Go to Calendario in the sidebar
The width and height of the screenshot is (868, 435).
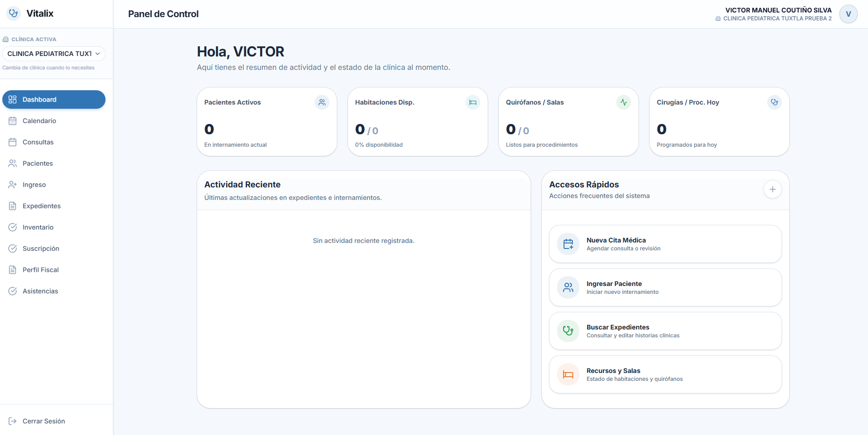point(54,121)
